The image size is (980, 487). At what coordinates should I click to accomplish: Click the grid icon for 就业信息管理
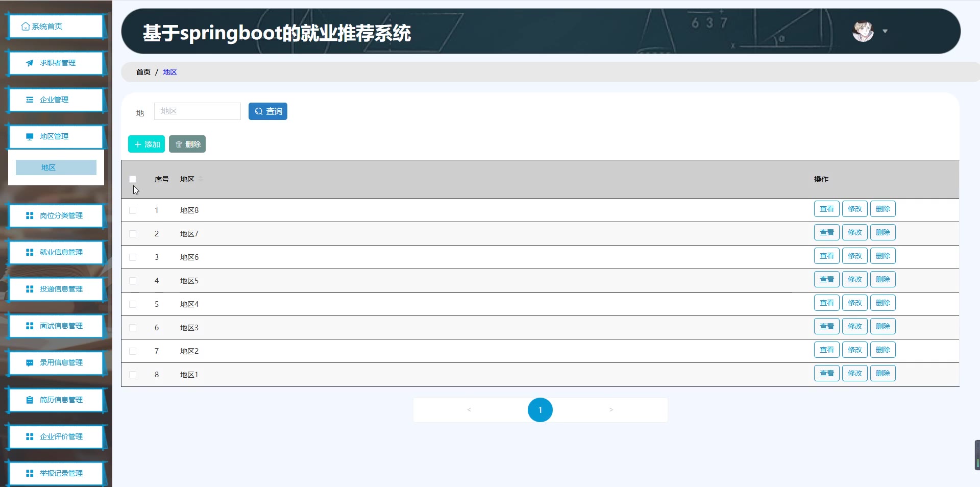point(30,253)
